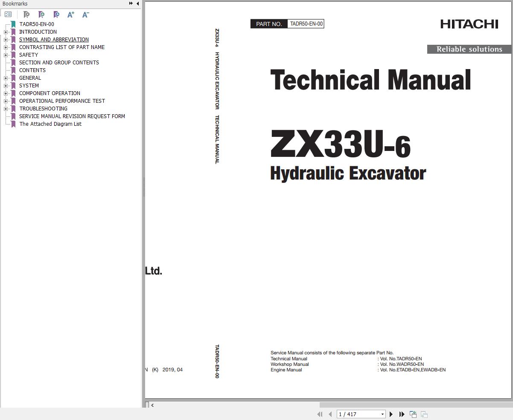Jump to the CONTENTS bookmark
The width and height of the screenshot is (513, 420).
click(x=32, y=70)
